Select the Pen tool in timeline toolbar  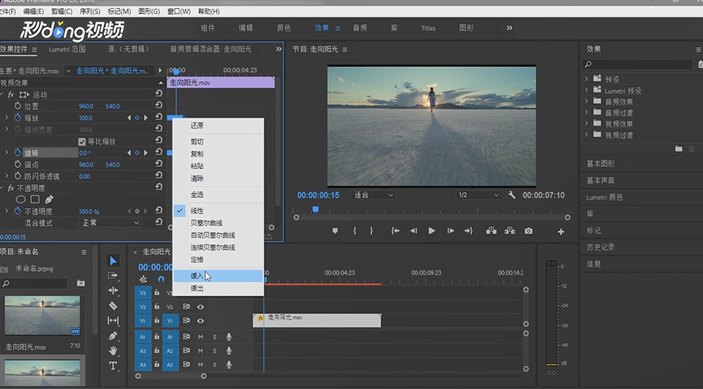[x=113, y=336]
